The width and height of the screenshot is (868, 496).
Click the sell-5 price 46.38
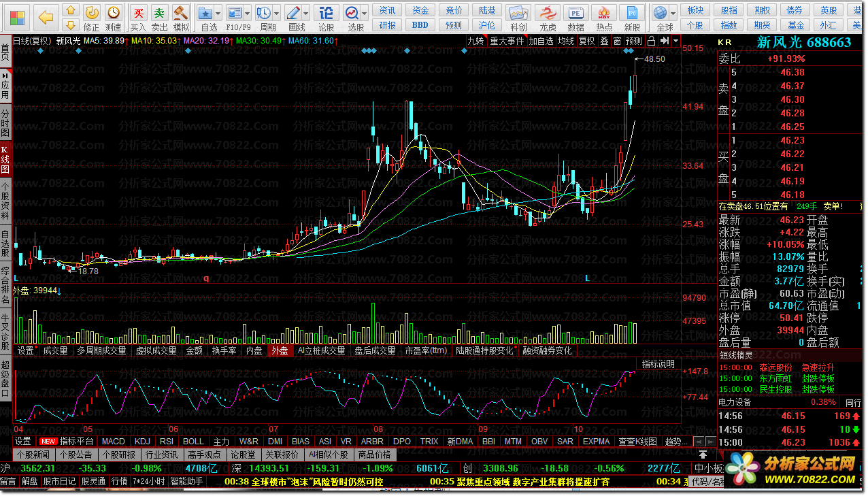(792, 72)
